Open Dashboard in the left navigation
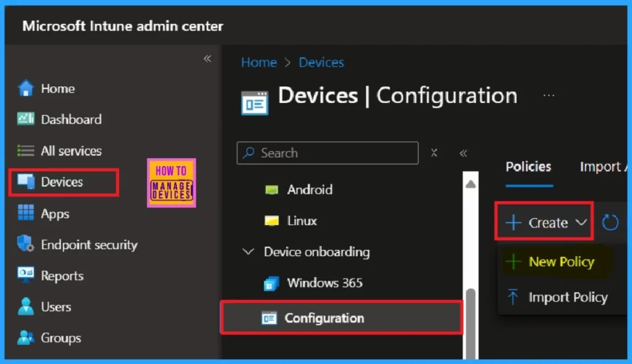Image resolution: width=632 pixels, height=364 pixels. (72, 119)
